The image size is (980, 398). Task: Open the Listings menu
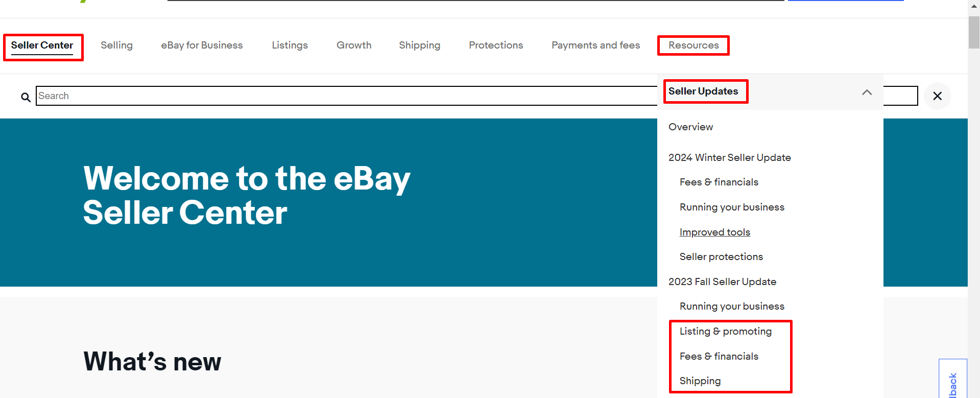(x=290, y=45)
